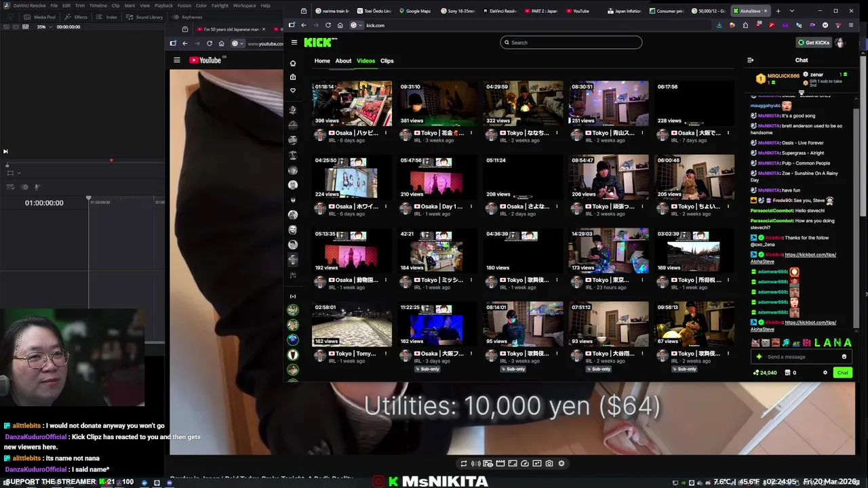This screenshot has width=868, height=488.
Task: Click the green Chat send button
Action: [842, 373]
